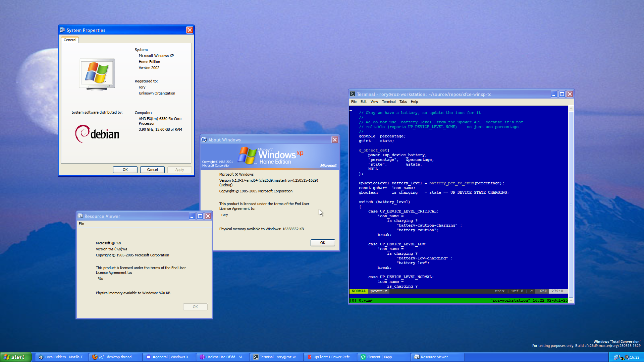This screenshot has width=644, height=362.
Task: Click 'Microsoft Windows XP' text in System Properties
Action: (x=156, y=56)
